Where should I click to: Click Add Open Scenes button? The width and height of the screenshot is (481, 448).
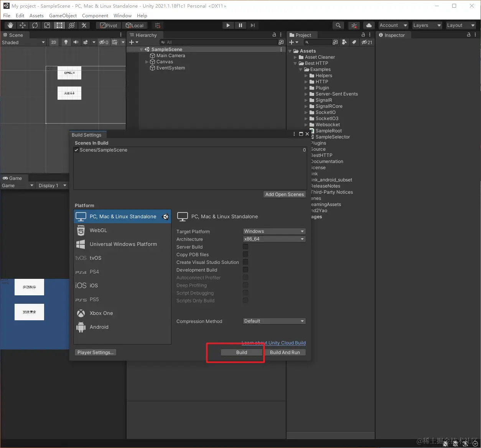coord(285,194)
